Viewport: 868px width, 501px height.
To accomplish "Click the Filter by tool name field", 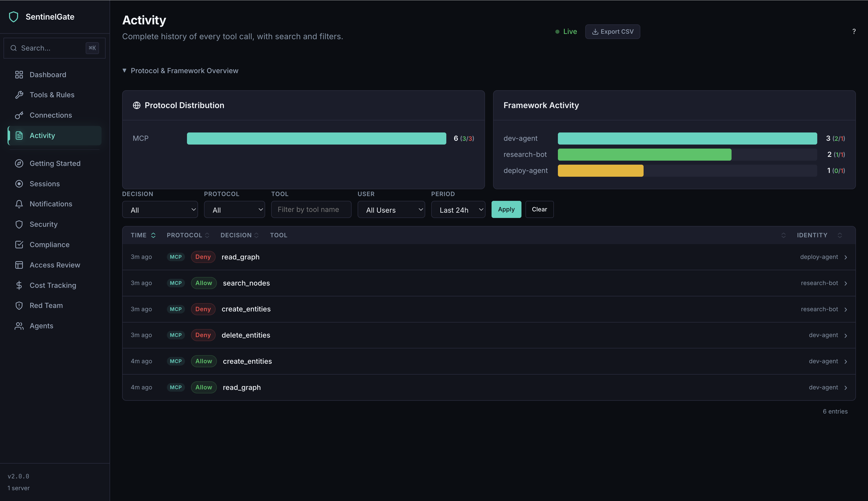I will tap(311, 210).
